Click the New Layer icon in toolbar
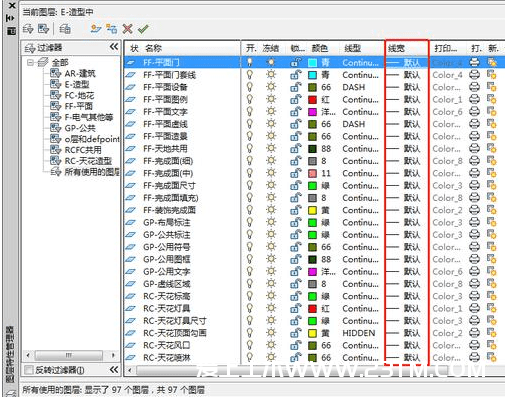 96,29
